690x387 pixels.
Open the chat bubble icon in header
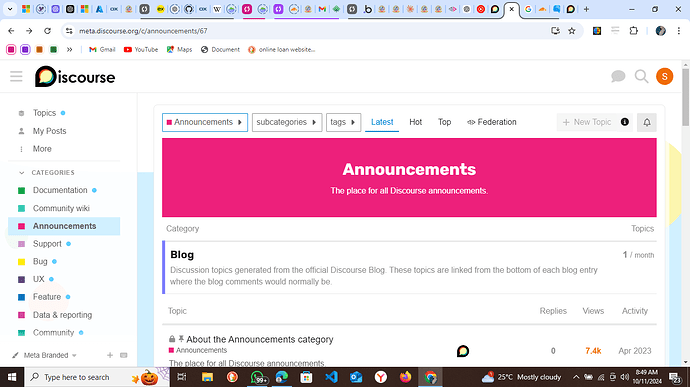pos(618,76)
